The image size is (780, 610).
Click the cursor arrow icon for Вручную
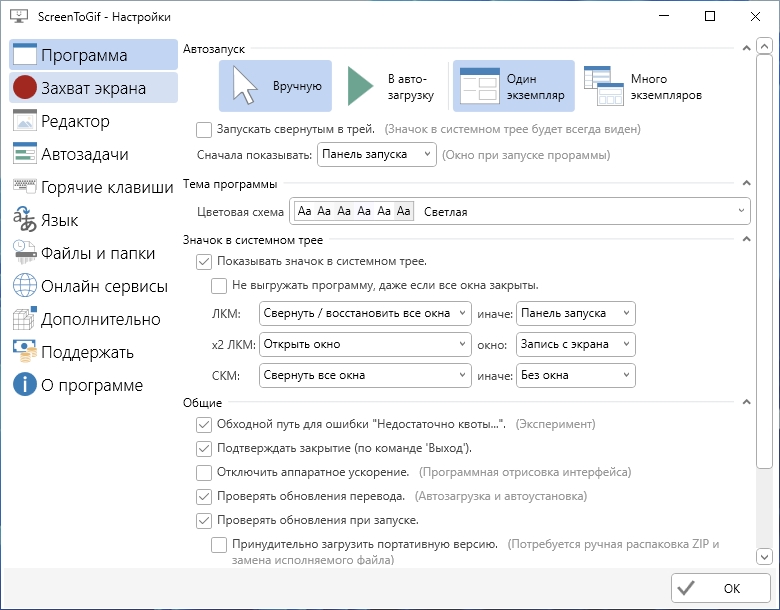point(245,86)
